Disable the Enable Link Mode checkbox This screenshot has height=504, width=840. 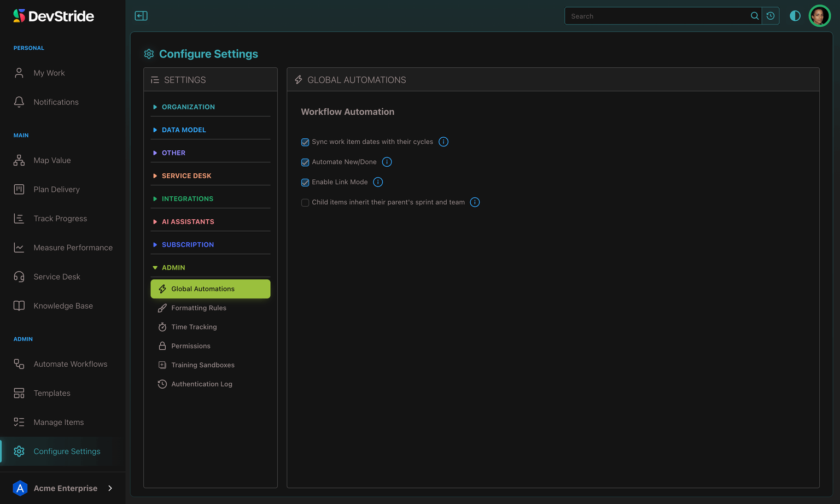tap(305, 183)
